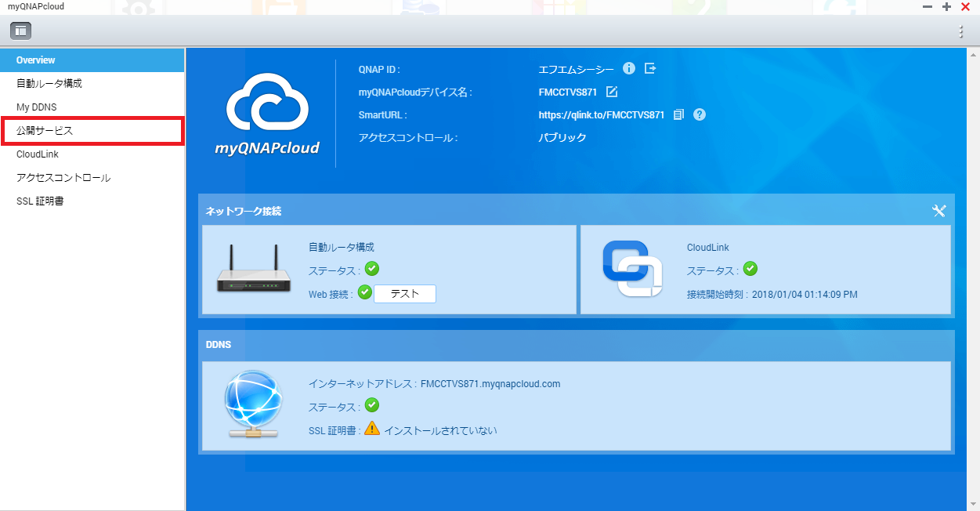Open CloudLink in sidebar
The width and height of the screenshot is (980, 511).
(92, 154)
